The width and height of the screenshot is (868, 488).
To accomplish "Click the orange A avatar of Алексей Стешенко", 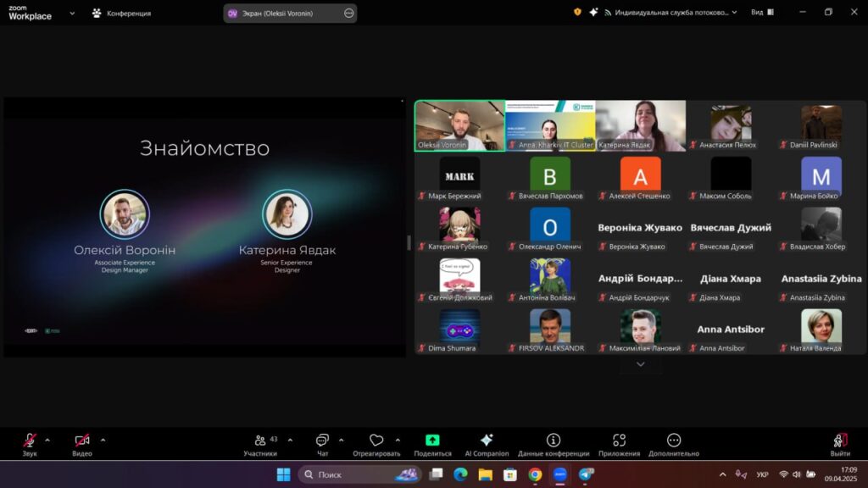I will (x=641, y=175).
